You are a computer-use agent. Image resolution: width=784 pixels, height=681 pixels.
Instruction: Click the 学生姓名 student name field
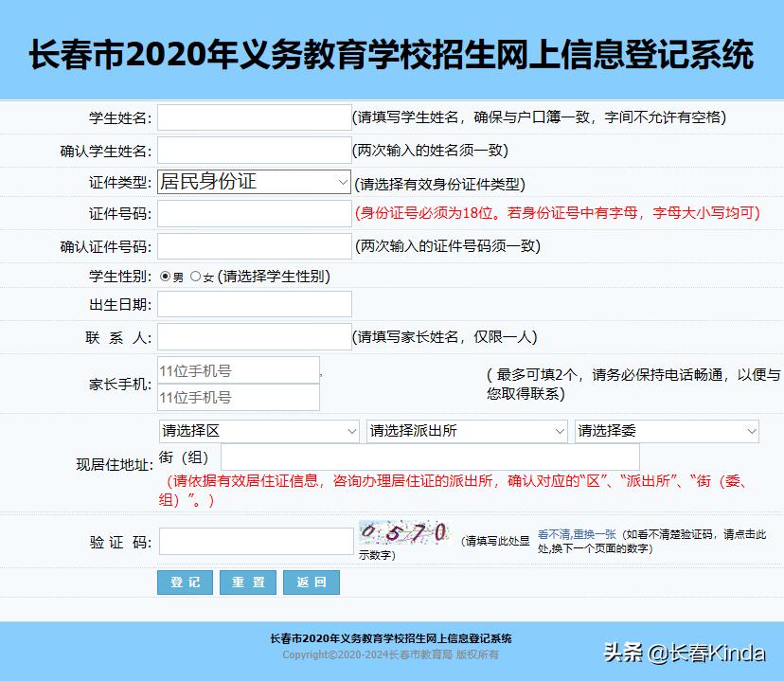click(253, 116)
